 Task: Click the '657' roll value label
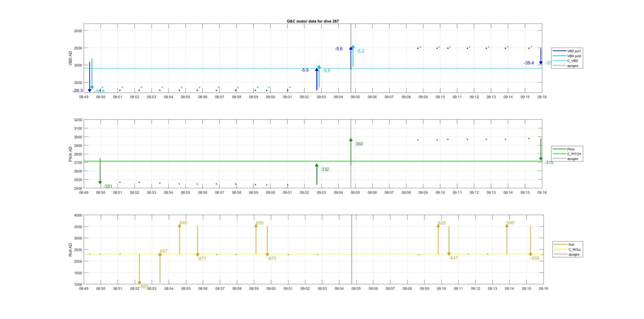pos(164,251)
